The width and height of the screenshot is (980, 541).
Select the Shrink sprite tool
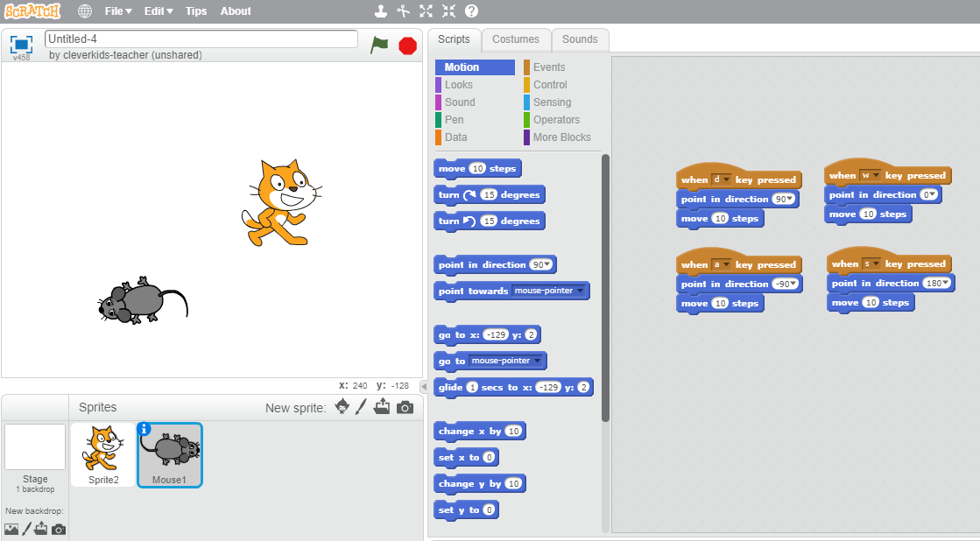pos(448,11)
